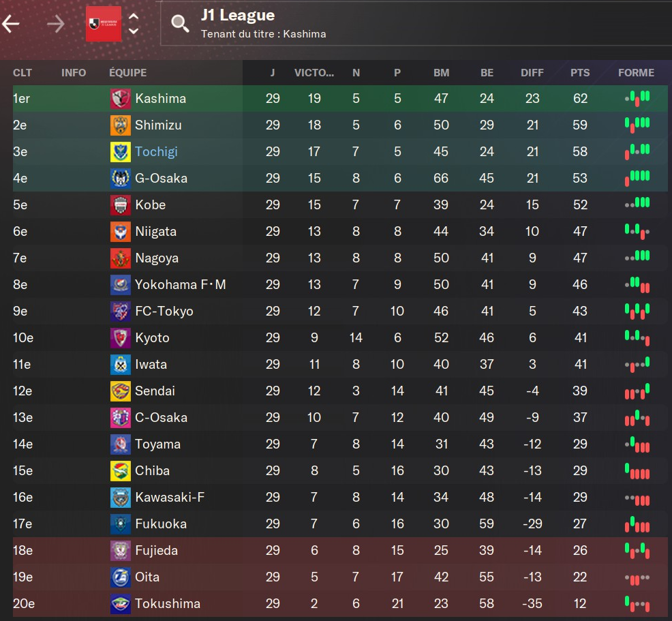Sort the table by PTS column
Screen dimensions: 672x621
tap(580, 73)
